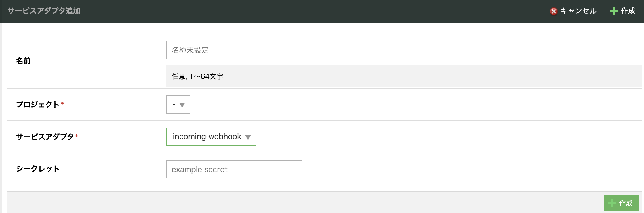This screenshot has width=644, height=213.
Task: Click the arrow beside incoming-webhook
Action: click(248, 137)
